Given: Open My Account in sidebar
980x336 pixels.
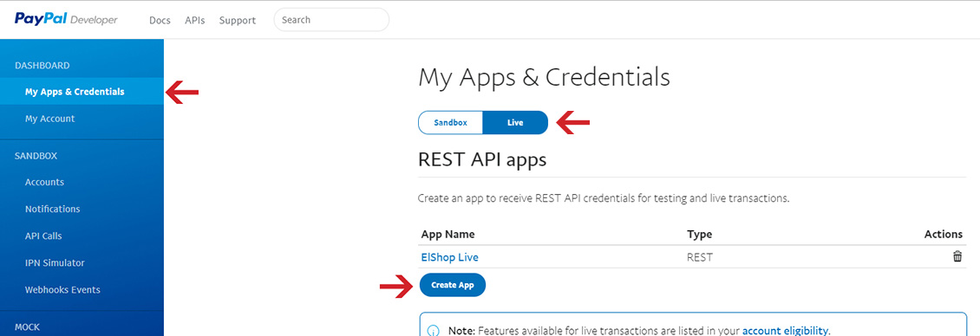Looking at the screenshot, I should click(82, 118).
